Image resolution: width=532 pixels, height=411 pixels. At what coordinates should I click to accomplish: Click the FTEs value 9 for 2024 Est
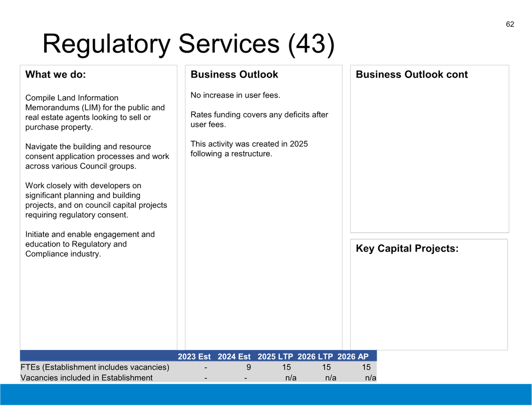point(248,367)
